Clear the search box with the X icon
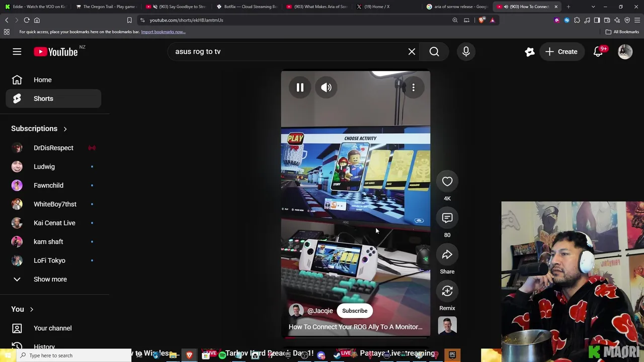Viewport: 644px width, 362px height. pos(412,51)
